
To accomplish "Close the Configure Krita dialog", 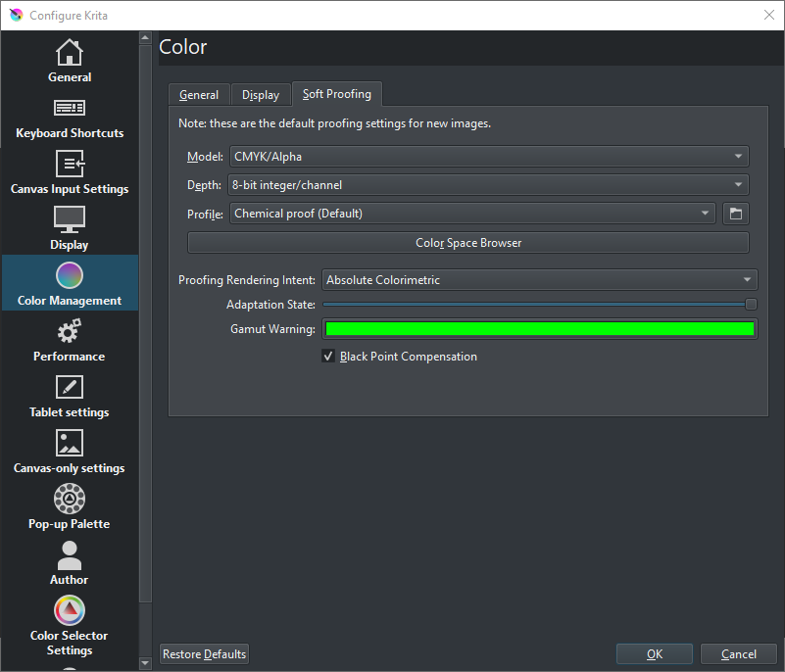I will click(x=769, y=15).
